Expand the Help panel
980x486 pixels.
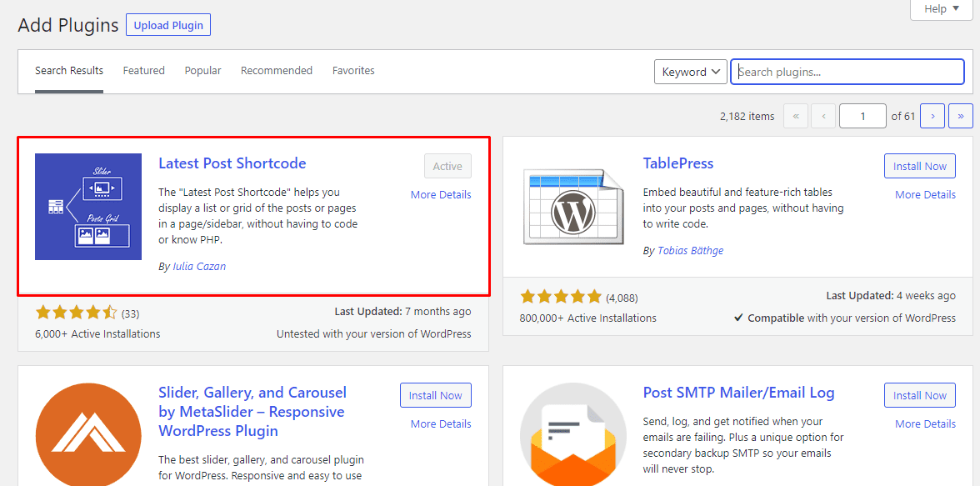(942, 9)
